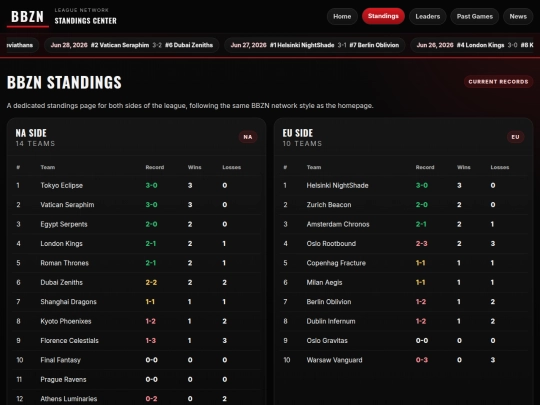This screenshot has height=405, width=540.
Task: Click the EU table Team column header
Action: (x=314, y=167)
